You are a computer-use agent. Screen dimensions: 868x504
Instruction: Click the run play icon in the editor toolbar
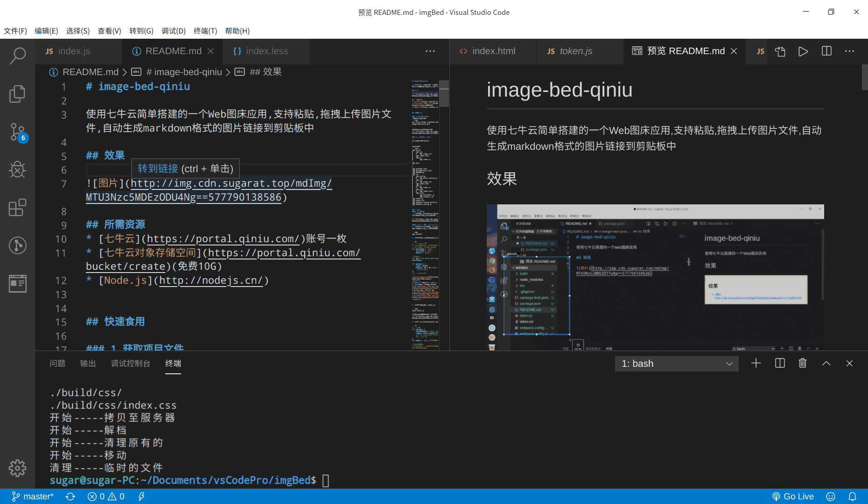pyautogui.click(x=803, y=51)
